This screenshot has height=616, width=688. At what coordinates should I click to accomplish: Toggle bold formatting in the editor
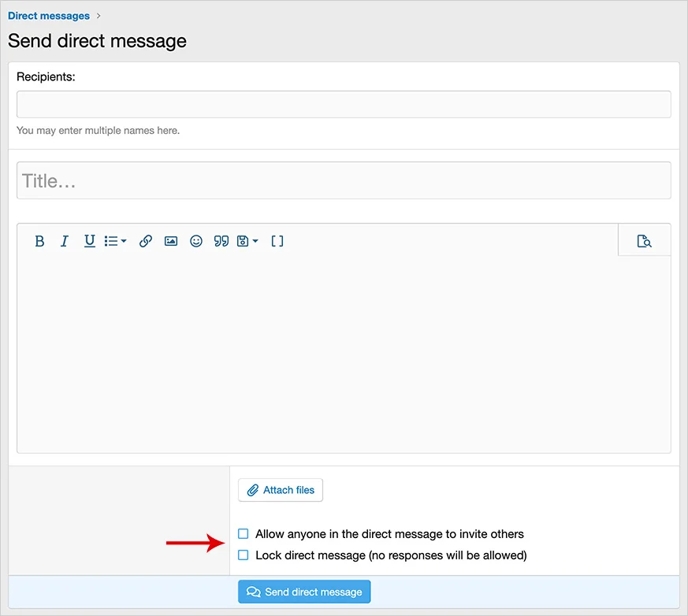click(x=39, y=242)
